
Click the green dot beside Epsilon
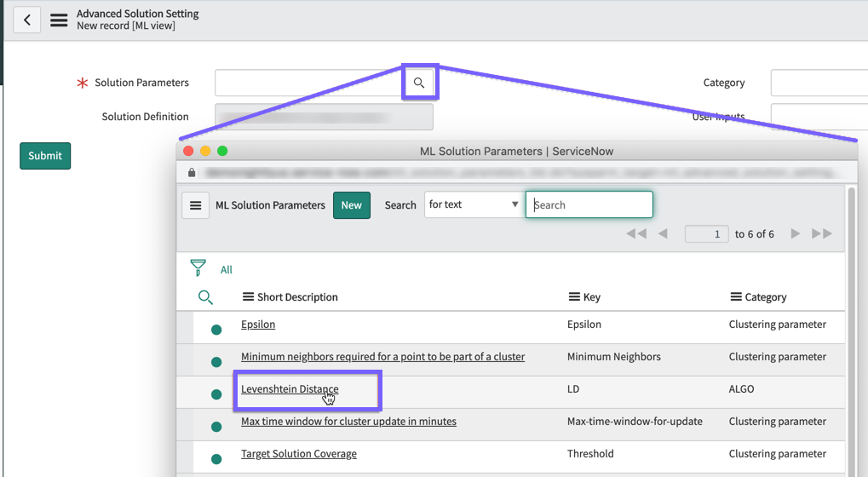[x=216, y=330]
